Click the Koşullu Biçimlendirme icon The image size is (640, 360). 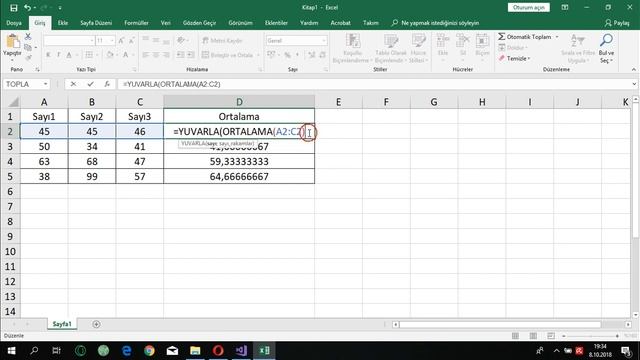[x=353, y=41]
